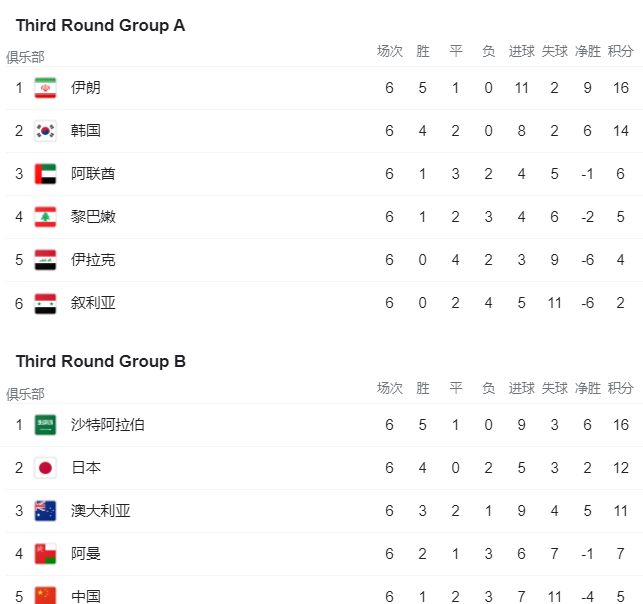The width and height of the screenshot is (643, 604).
Task: Open team link 韩国
Action: (x=85, y=130)
